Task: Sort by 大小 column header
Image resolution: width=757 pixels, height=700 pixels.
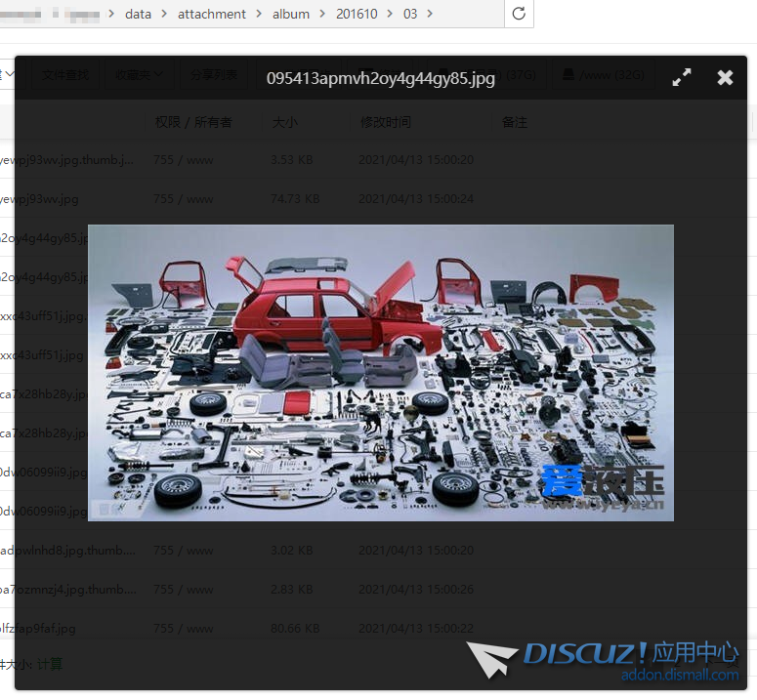Action: pyautogui.click(x=285, y=122)
